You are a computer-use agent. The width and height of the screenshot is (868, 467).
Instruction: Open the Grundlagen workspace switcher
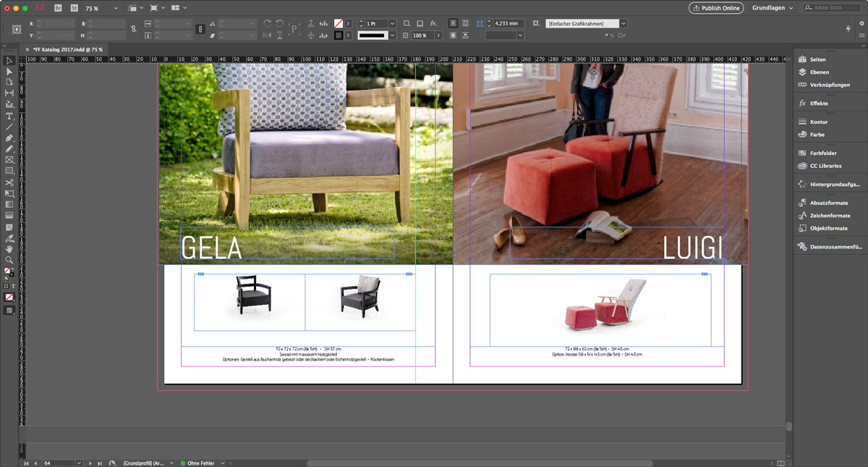(773, 8)
